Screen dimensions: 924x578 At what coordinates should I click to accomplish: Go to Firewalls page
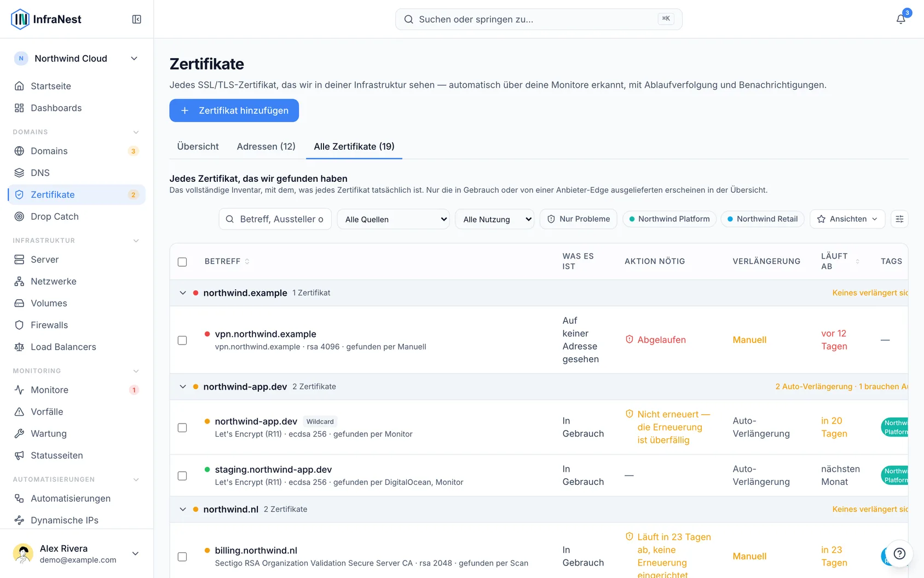pos(77,325)
